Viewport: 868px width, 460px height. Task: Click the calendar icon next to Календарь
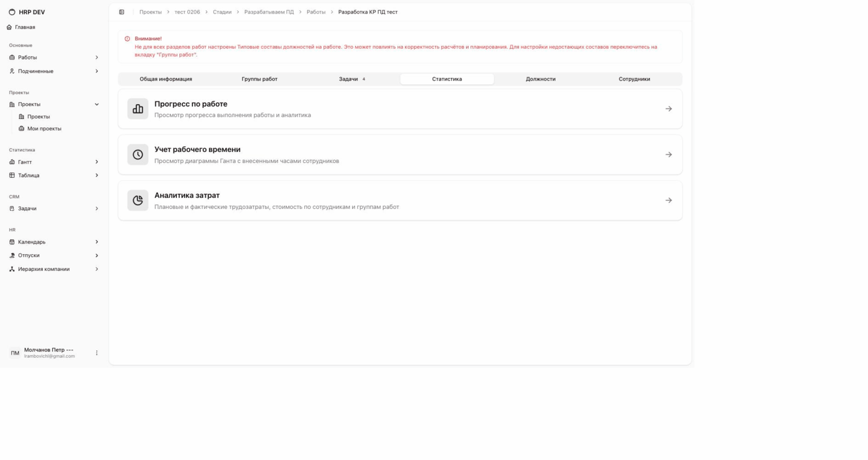(x=12, y=242)
